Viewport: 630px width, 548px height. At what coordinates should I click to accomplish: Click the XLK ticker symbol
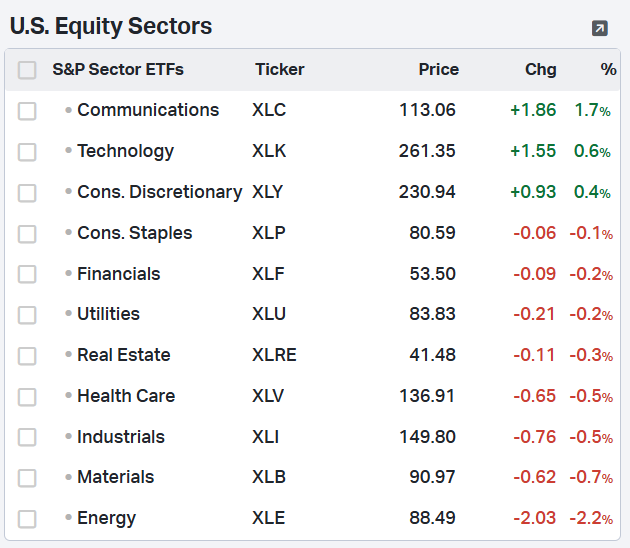pyautogui.click(x=269, y=151)
